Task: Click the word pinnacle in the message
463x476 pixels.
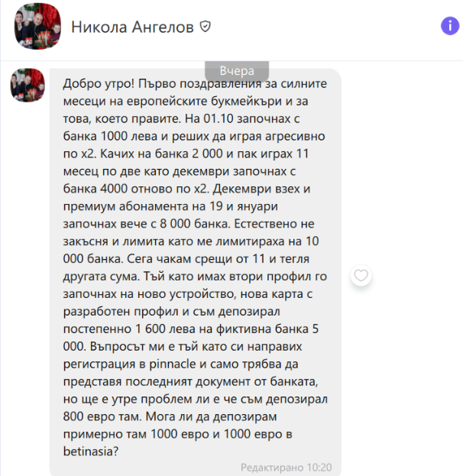Action: click(173, 364)
